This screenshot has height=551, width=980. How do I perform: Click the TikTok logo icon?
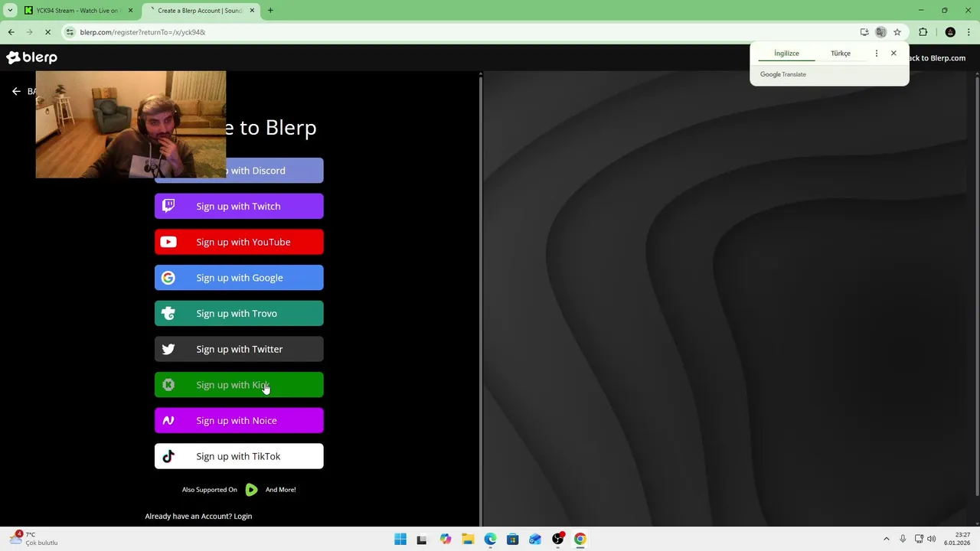pos(168,456)
